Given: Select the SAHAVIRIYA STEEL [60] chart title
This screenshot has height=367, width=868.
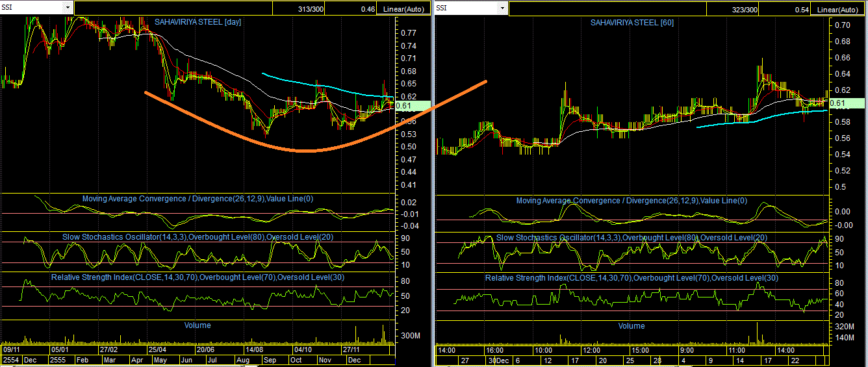Looking at the screenshot, I should coord(632,22).
